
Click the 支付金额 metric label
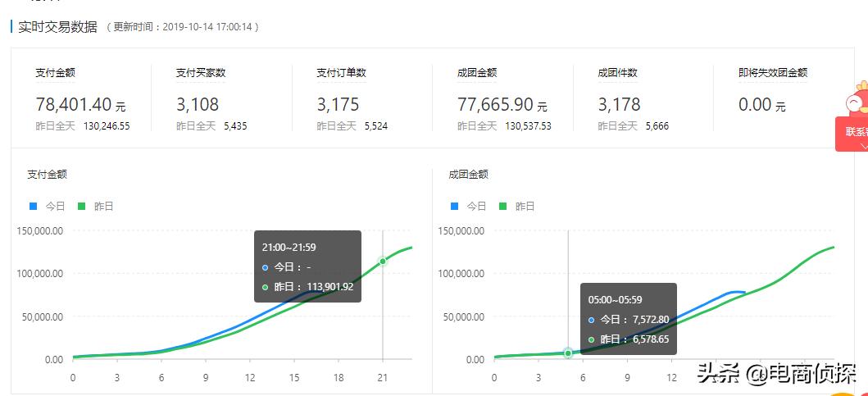[x=56, y=72]
